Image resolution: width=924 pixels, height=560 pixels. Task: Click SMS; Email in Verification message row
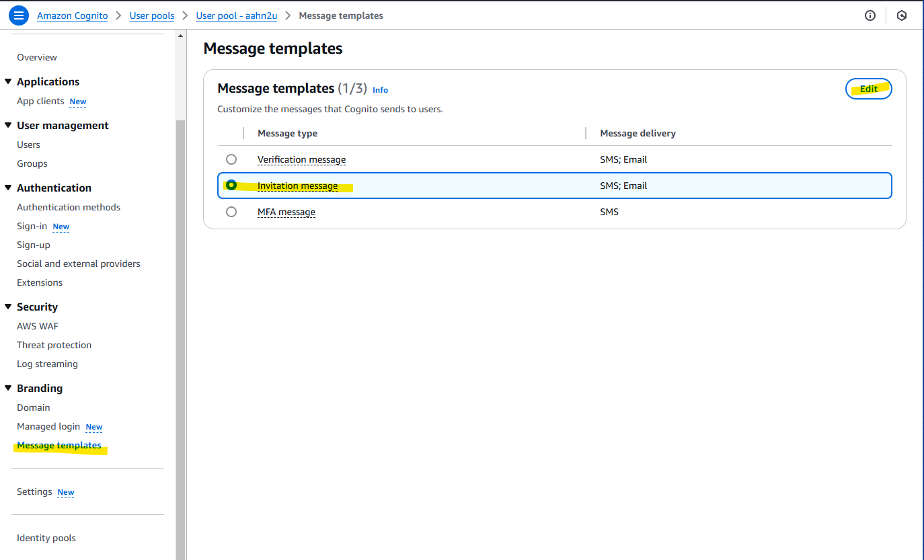point(623,159)
